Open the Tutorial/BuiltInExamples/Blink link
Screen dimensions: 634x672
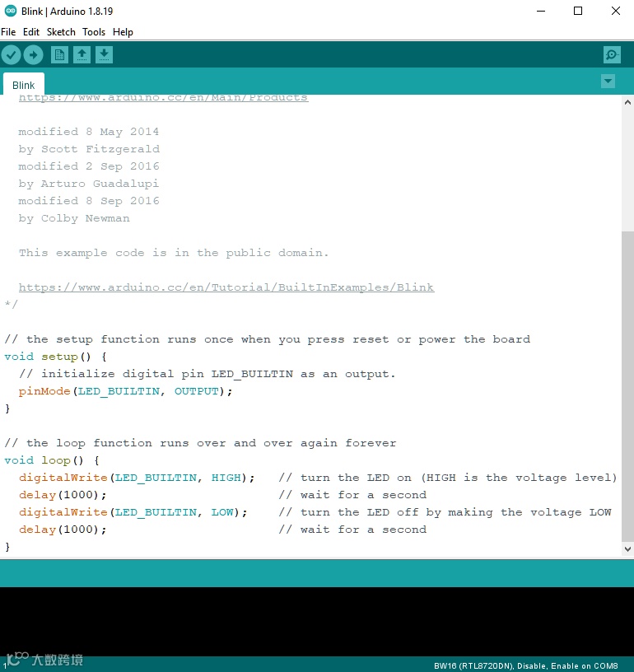(x=226, y=287)
